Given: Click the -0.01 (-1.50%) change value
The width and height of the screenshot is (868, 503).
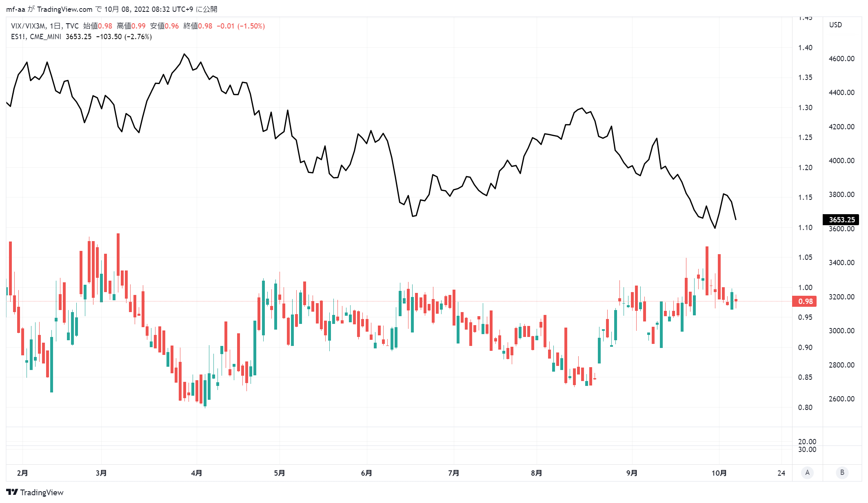Looking at the screenshot, I should click(x=241, y=26).
